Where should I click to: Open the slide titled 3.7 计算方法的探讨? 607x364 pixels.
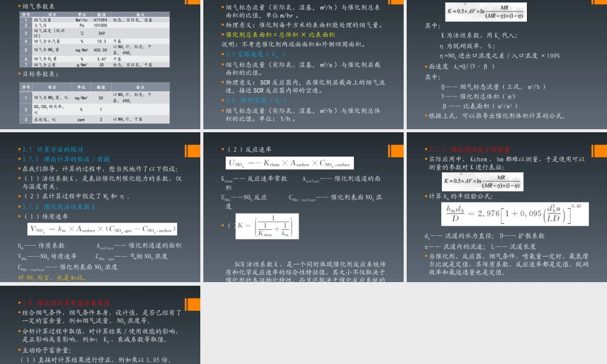point(100,207)
